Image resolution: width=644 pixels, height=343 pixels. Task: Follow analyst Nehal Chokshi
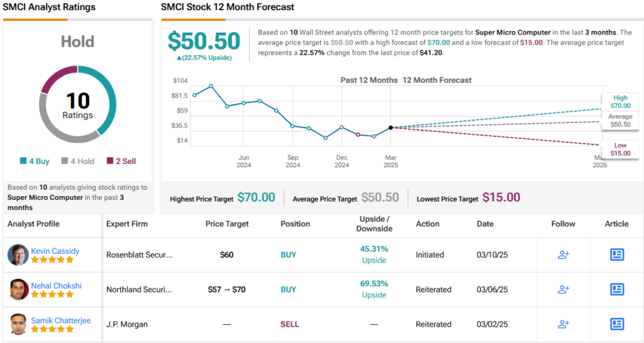563,289
